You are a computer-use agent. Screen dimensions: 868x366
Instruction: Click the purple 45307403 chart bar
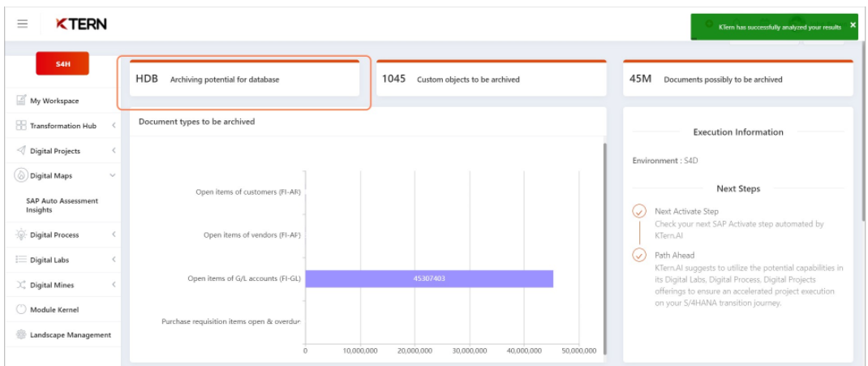429,278
